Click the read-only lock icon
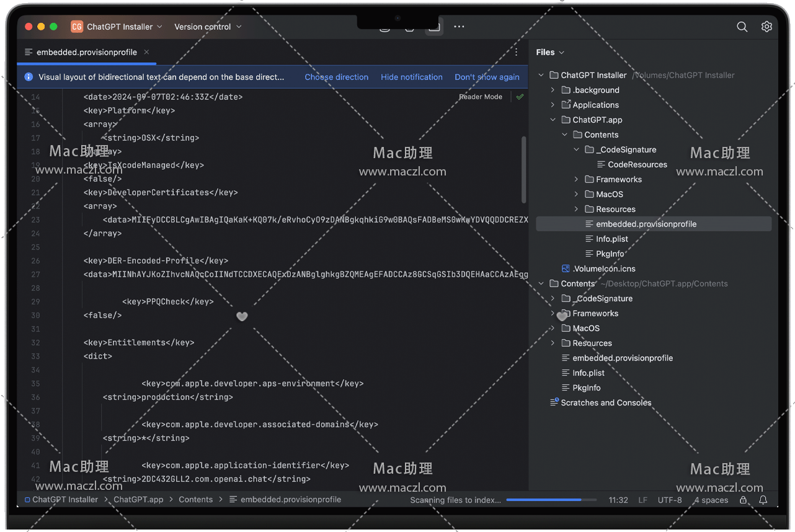The height and width of the screenshot is (532, 795). coord(743,500)
